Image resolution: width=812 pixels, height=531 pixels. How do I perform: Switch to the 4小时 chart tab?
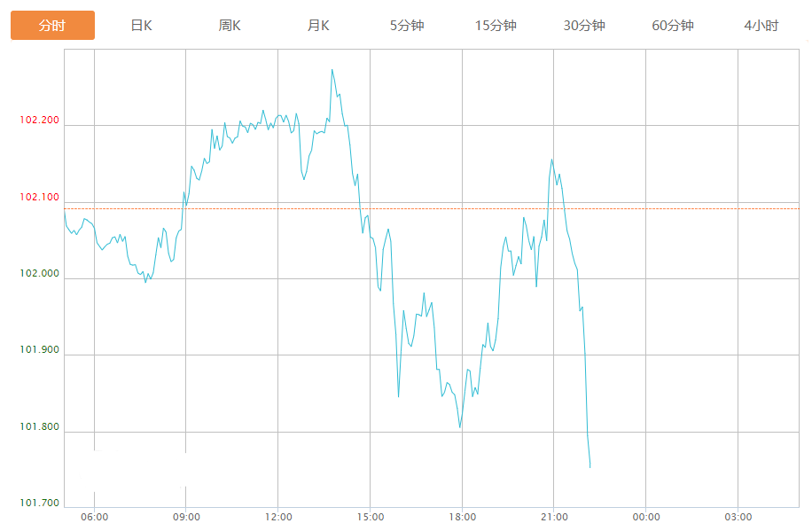pos(761,26)
